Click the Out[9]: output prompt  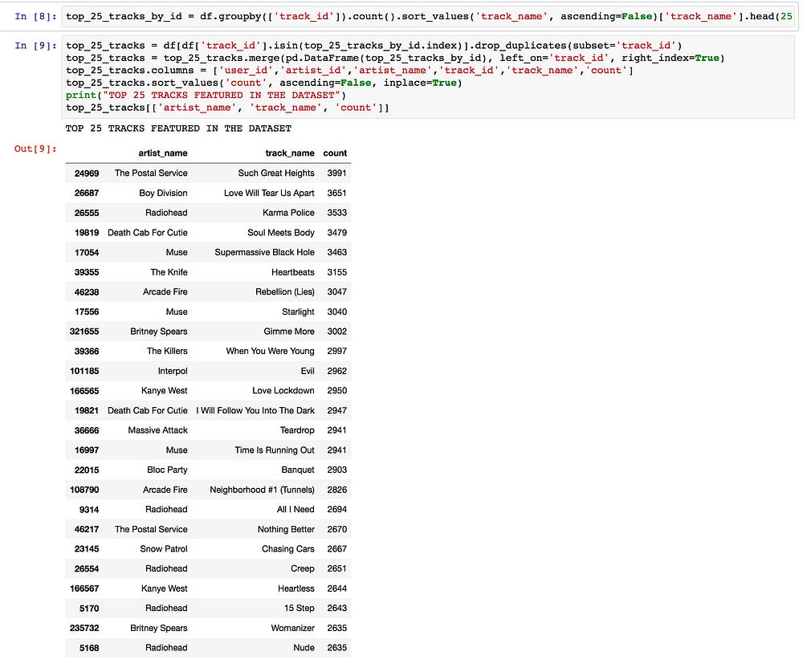[35, 149]
